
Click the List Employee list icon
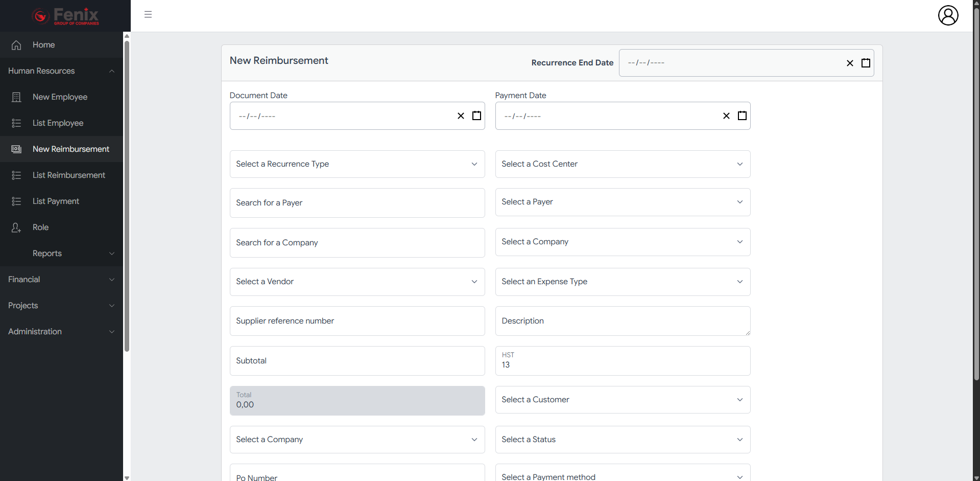pyautogui.click(x=16, y=123)
